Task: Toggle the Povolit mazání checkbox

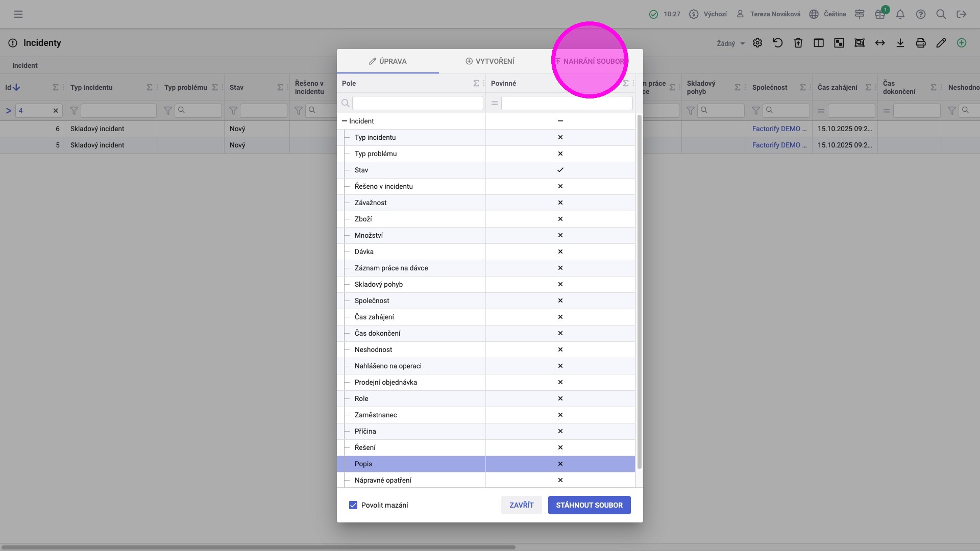Action: pos(353,505)
